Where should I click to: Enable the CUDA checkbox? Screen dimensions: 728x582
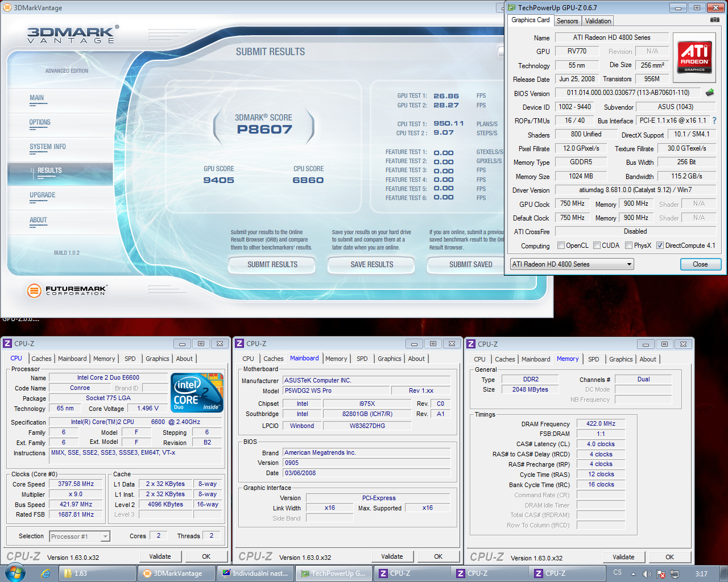(x=597, y=246)
